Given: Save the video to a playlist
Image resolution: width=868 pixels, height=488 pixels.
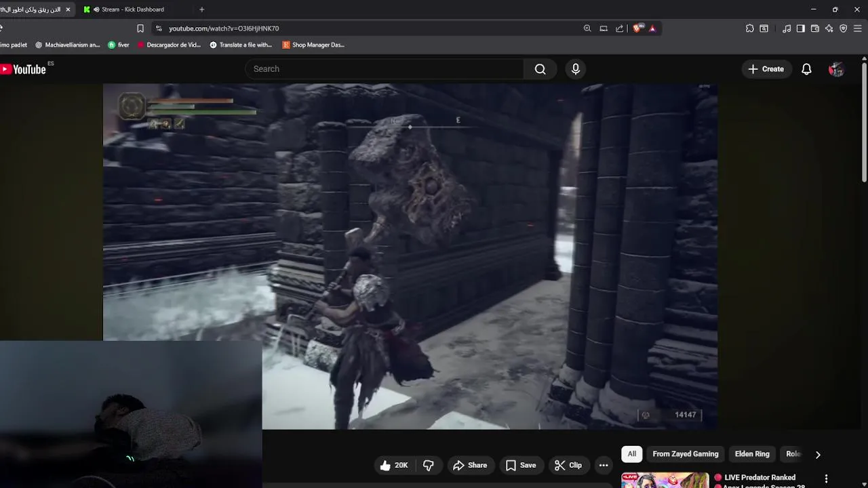Looking at the screenshot, I should coord(521,465).
